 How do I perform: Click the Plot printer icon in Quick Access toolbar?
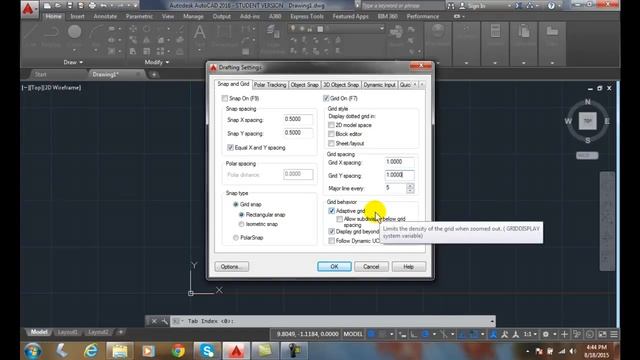[92, 6]
